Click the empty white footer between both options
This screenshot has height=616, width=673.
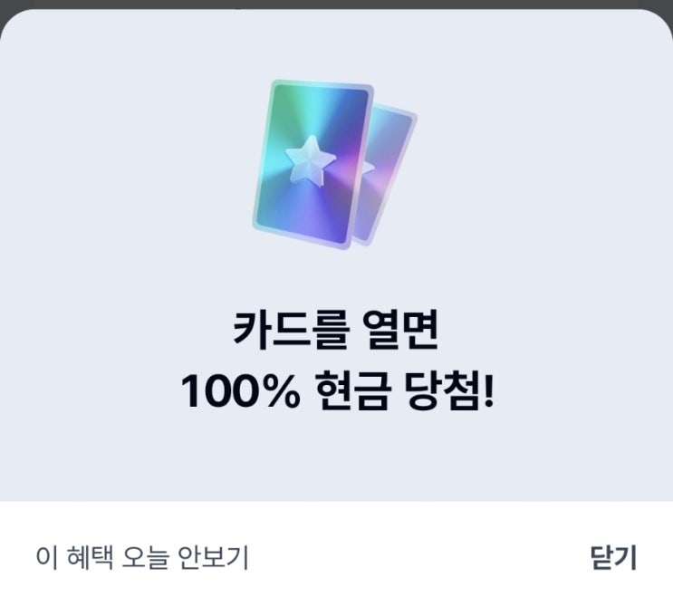tap(418, 558)
